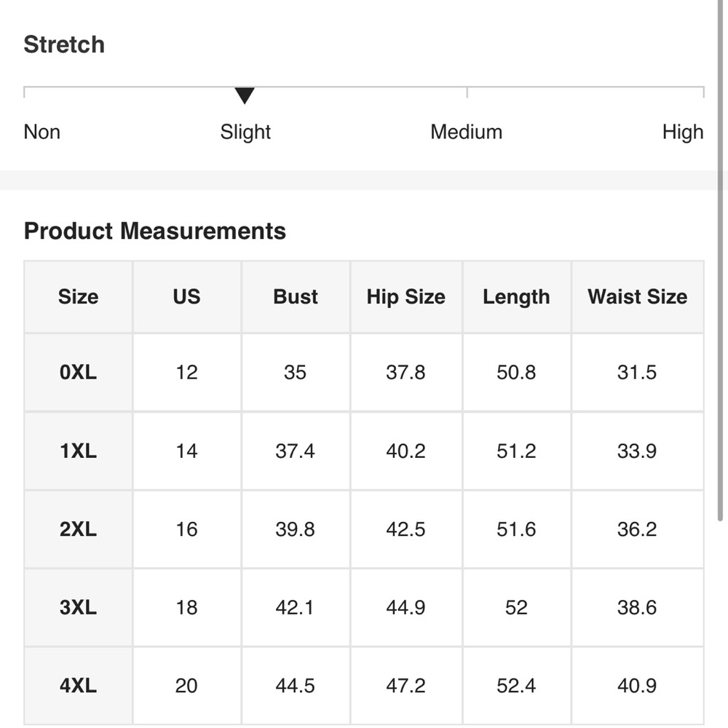Click the vertical scrollbar on the right

click(x=720, y=260)
